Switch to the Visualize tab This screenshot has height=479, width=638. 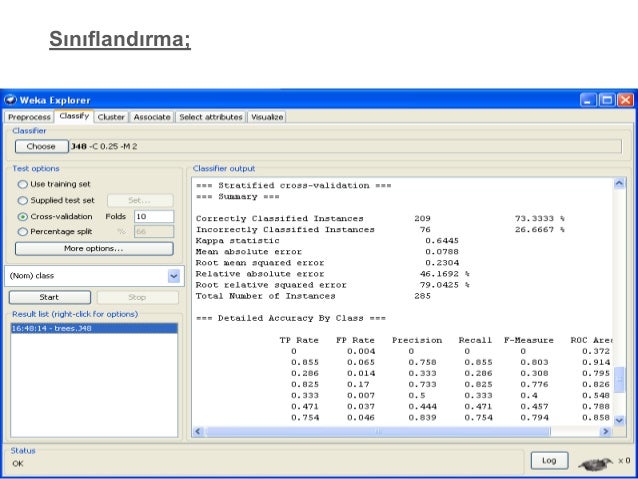click(x=267, y=117)
